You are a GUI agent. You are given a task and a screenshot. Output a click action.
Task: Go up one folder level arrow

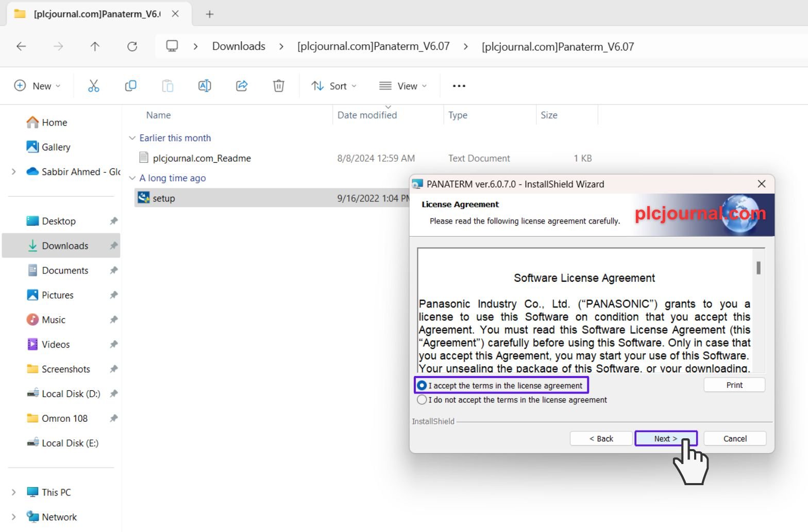[x=95, y=46]
